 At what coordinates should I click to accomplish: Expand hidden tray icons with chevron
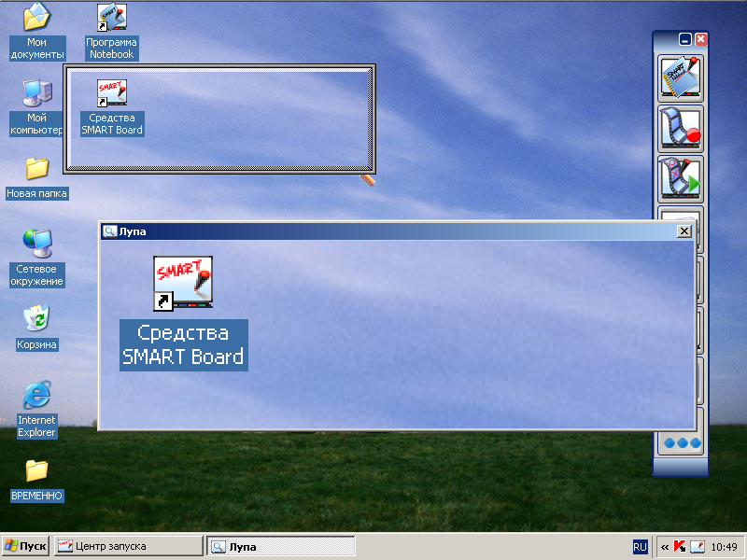pos(665,547)
